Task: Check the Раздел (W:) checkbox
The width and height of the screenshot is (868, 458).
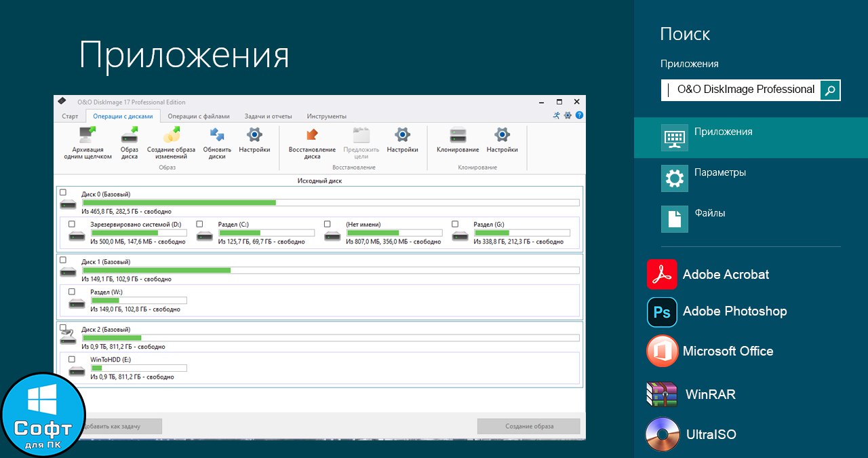Action: (72, 292)
